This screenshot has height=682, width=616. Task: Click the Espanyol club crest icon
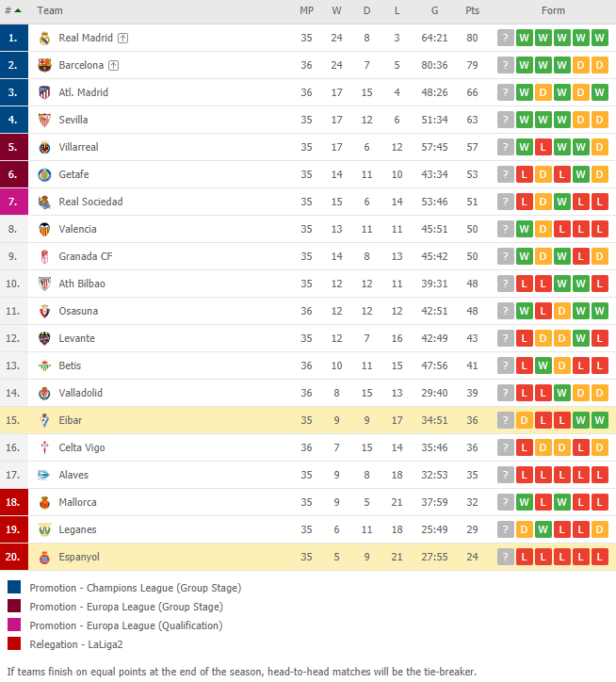pos(44,557)
